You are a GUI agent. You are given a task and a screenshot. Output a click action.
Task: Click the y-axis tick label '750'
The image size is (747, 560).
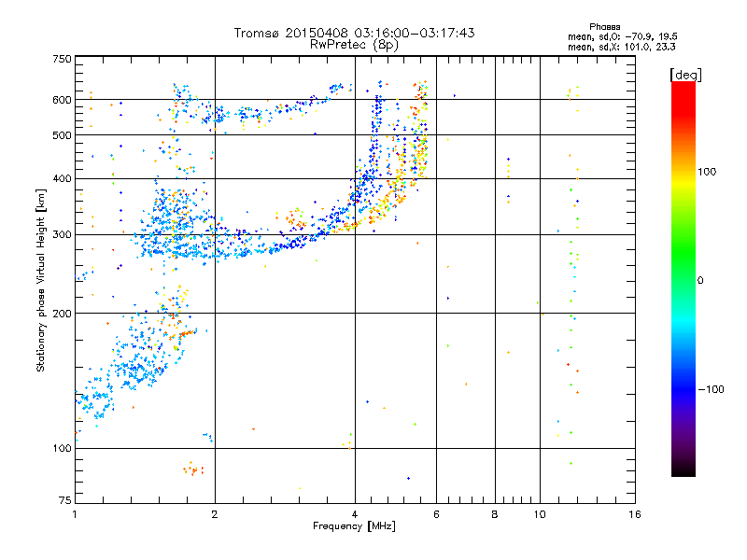coord(62,59)
